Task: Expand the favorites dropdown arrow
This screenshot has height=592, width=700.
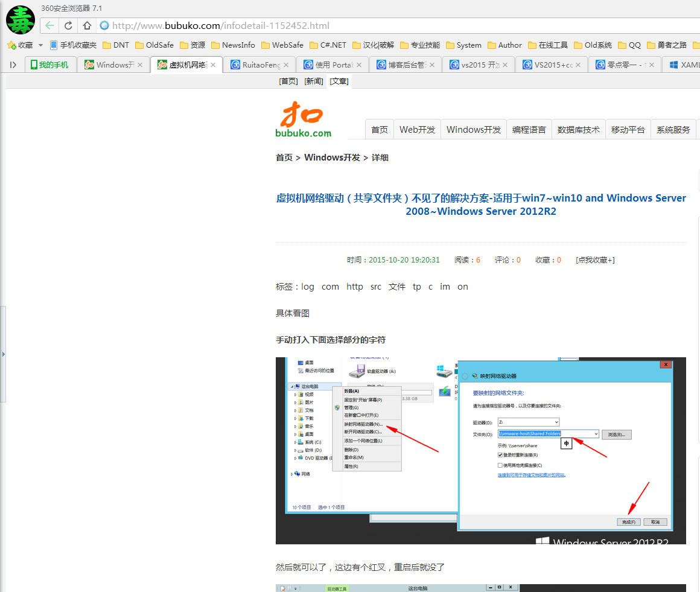Action: (40, 45)
